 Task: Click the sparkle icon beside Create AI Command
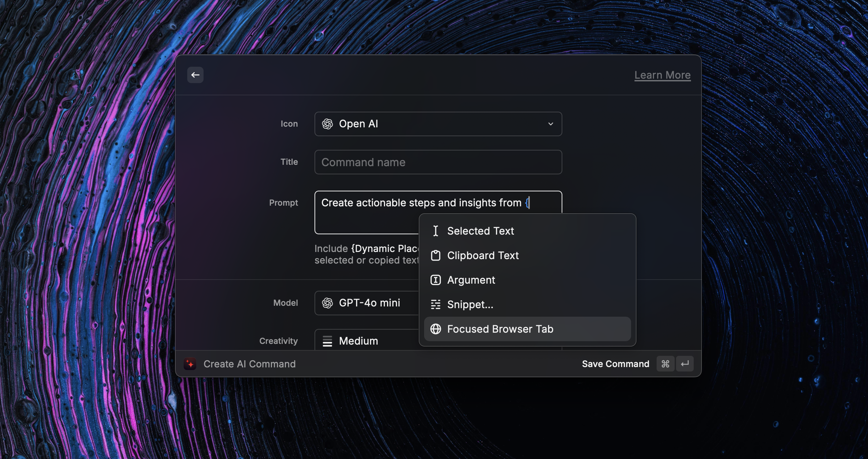[190, 364]
